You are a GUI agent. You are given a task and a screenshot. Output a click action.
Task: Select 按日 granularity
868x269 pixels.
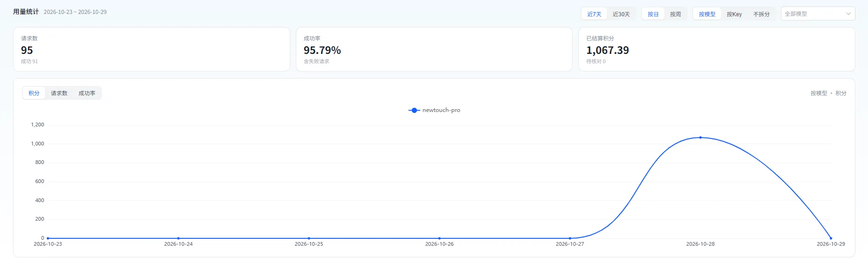pyautogui.click(x=653, y=14)
